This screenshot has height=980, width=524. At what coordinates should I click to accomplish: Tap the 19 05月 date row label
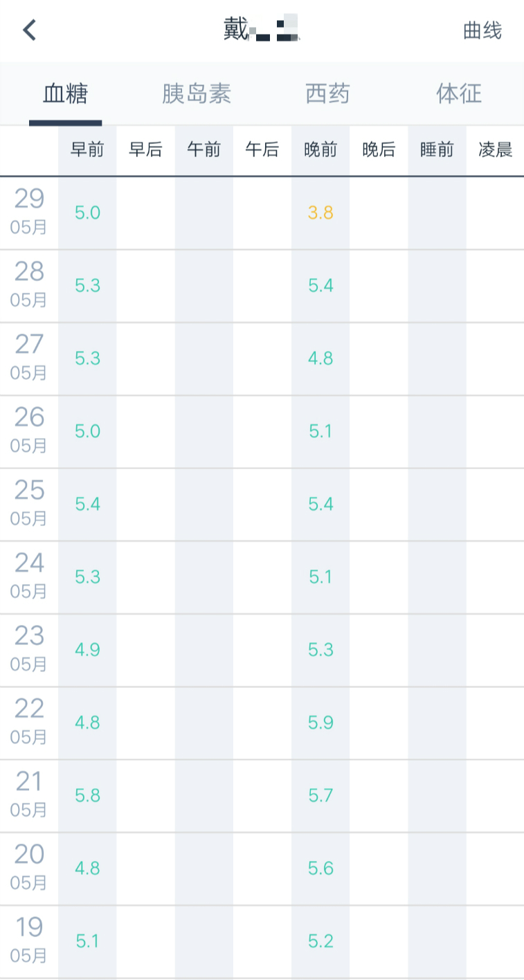click(29, 939)
